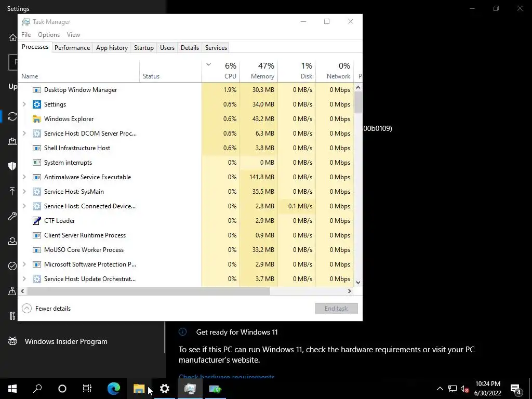This screenshot has height=399, width=532.
Task: Open the Notification Center icon
Action: (516, 389)
